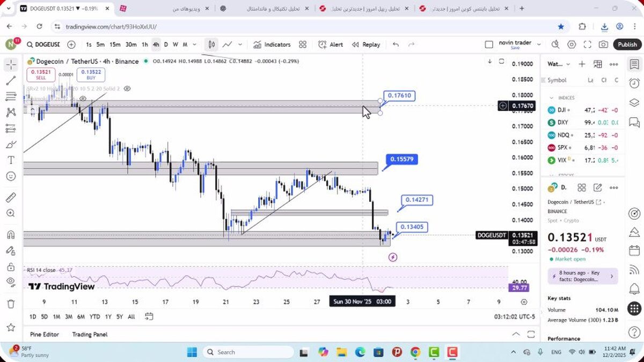Open the Fibonacci retracement tools
The width and height of the screenshot is (644, 362).
coord(11,97)
